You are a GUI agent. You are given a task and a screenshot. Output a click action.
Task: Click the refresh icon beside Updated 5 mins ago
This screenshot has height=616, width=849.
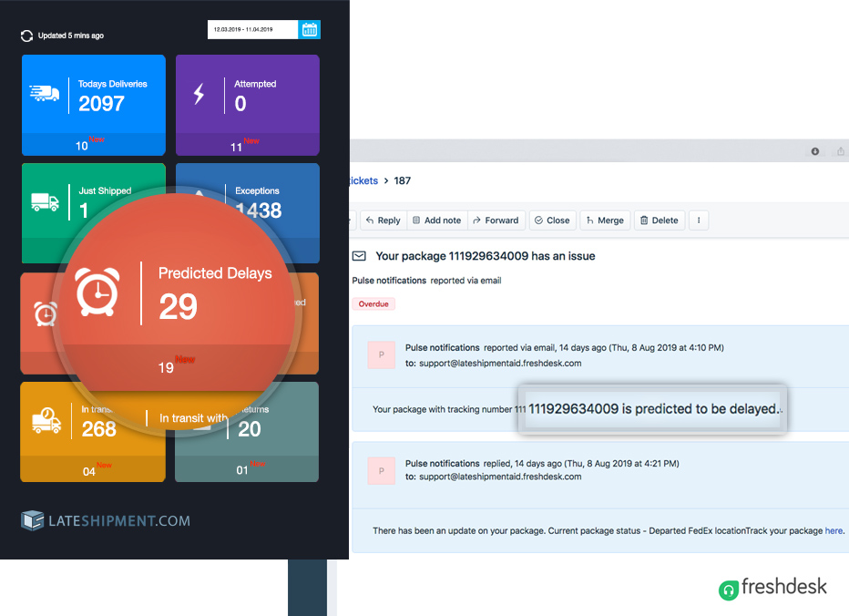tap(26, 36)
